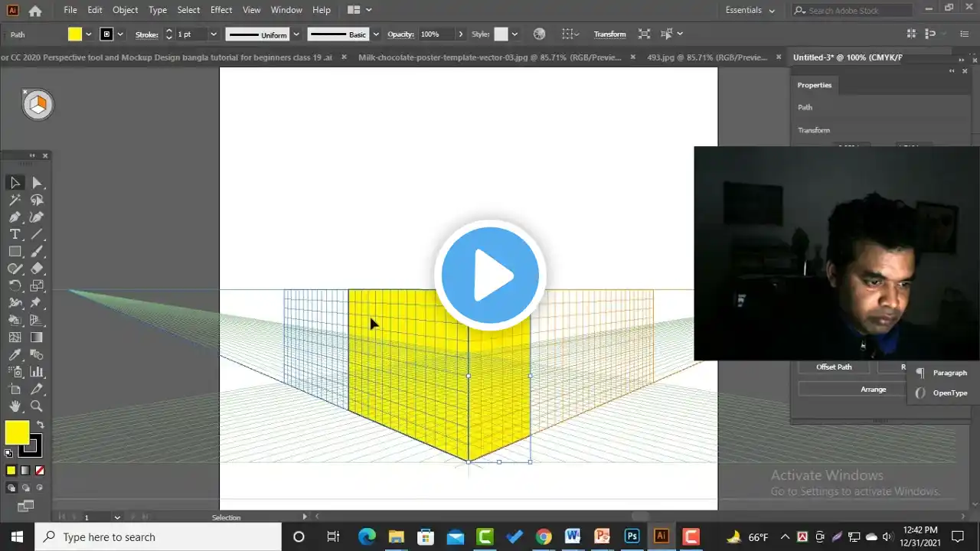Open the File menu

pyautogui.click(x=70, y=10)
